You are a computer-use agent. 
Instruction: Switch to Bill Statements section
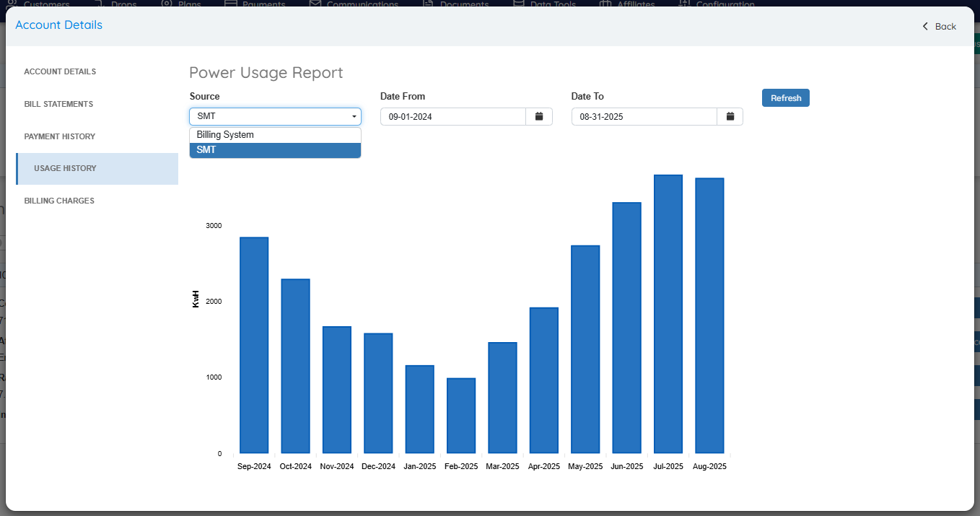[x=58, y=104]
